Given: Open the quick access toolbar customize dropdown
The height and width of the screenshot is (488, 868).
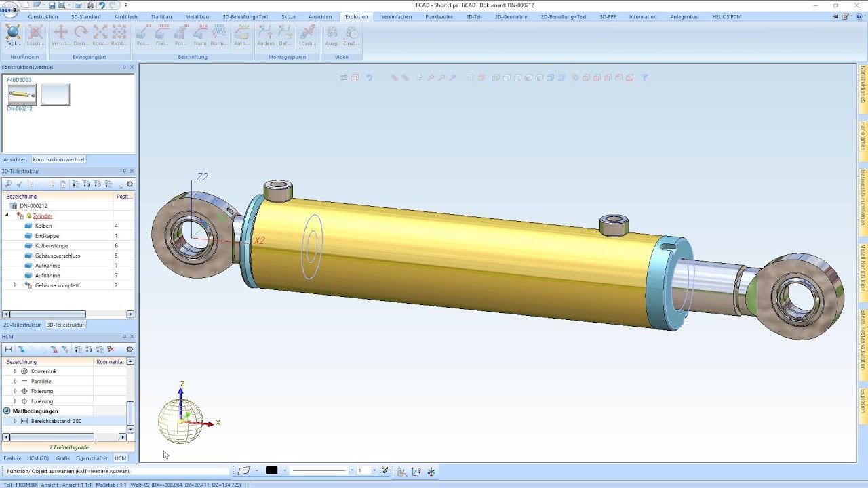Looking at the screenshot, I should pyautogui.click(x=125, y=5).
